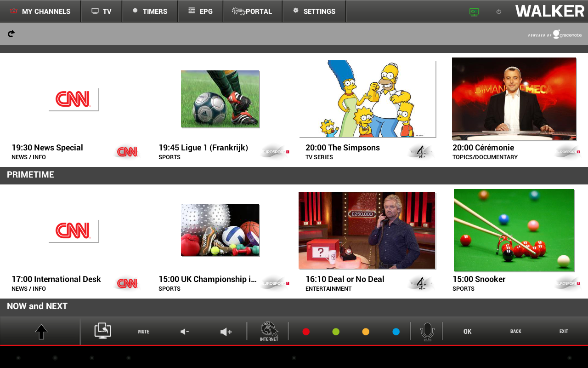
Task: Select 19:45 Ligue 1 (Frankrijk) title
Action: pos(203,148)
